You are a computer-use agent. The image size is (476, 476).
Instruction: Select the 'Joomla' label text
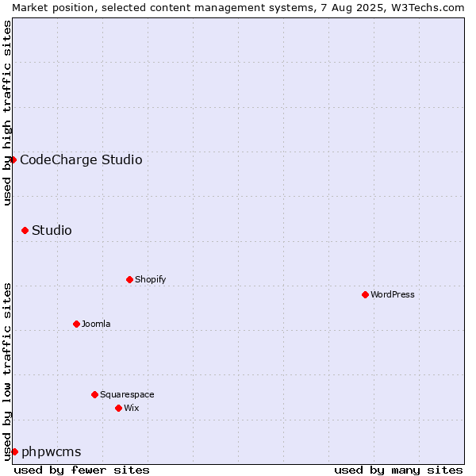click(x=96, y=324)
